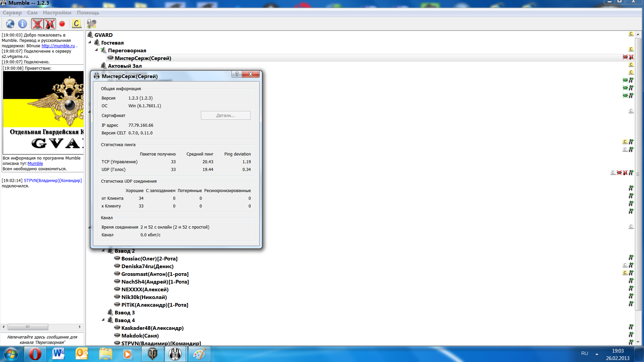644x362 pixels.
Task: Open the http://mumble.ru link
Action: click(x=58, y=46)
